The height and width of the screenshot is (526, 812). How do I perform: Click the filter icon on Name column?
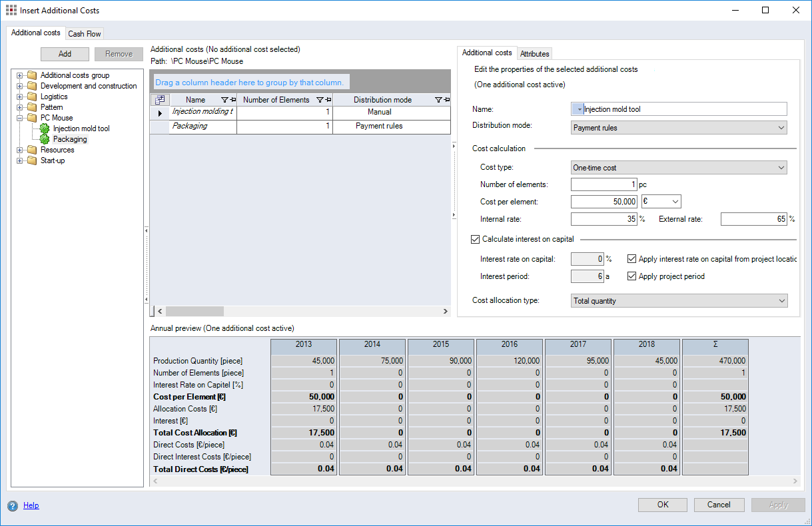pos(223,100)
